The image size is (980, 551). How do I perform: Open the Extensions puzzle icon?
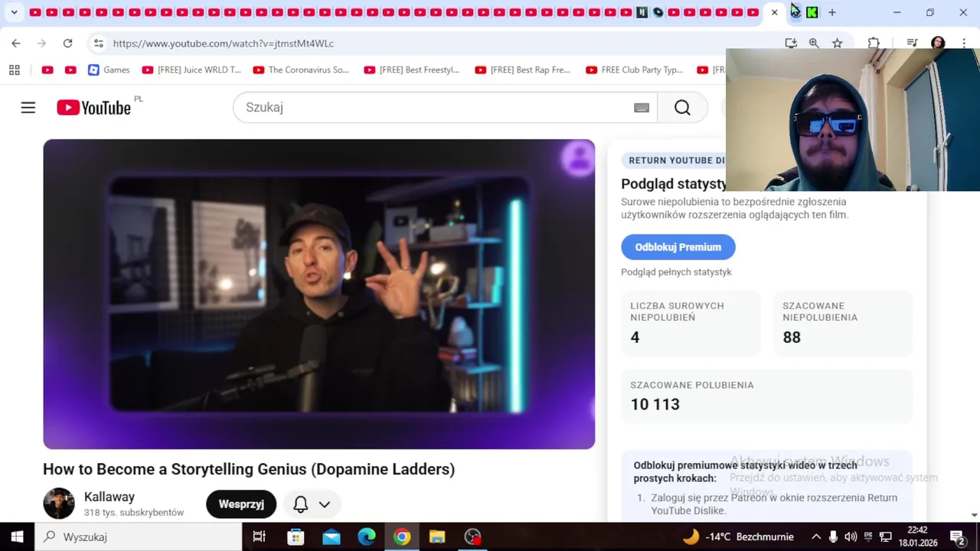tap(874, 44)
